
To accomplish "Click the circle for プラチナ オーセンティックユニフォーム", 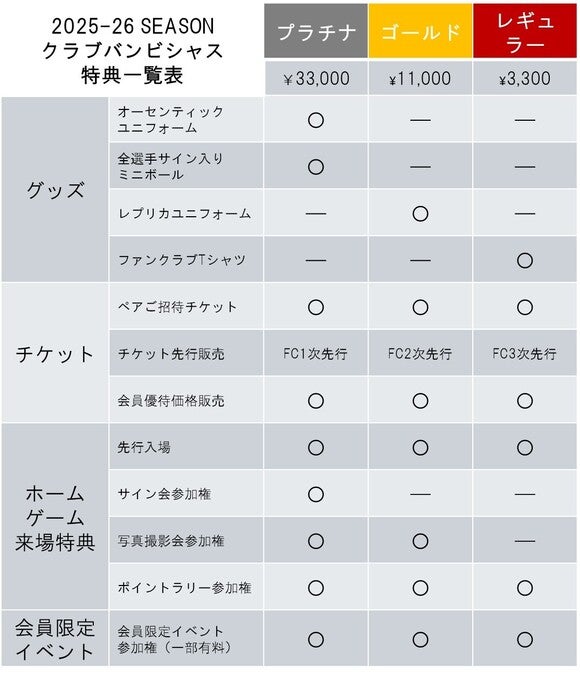I will tap(316, 120).
